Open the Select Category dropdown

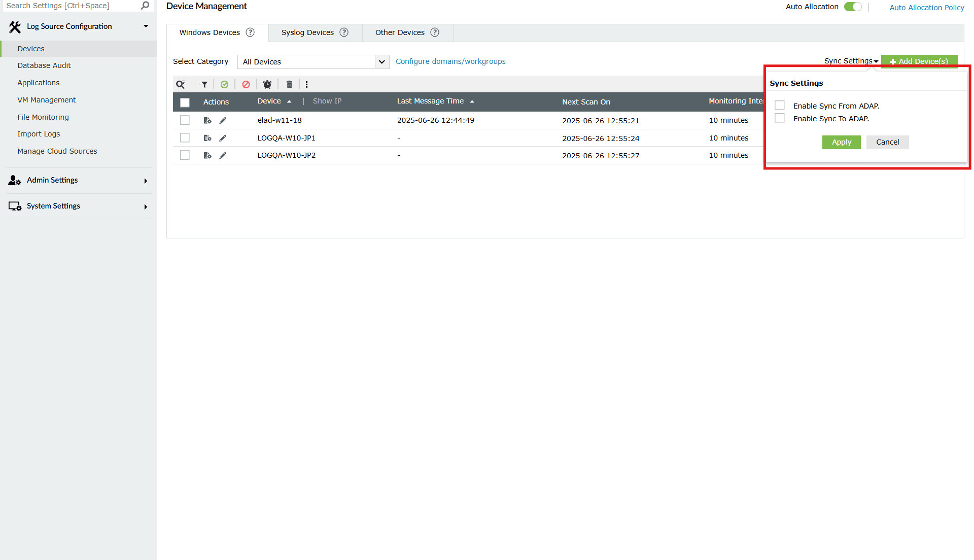(313, 62)
